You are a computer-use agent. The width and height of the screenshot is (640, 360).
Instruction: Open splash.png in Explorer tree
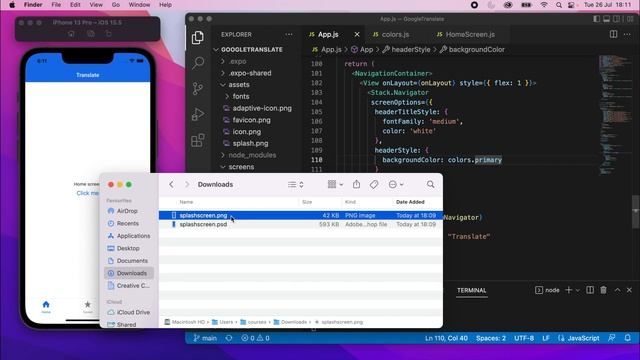coord(250,143)
